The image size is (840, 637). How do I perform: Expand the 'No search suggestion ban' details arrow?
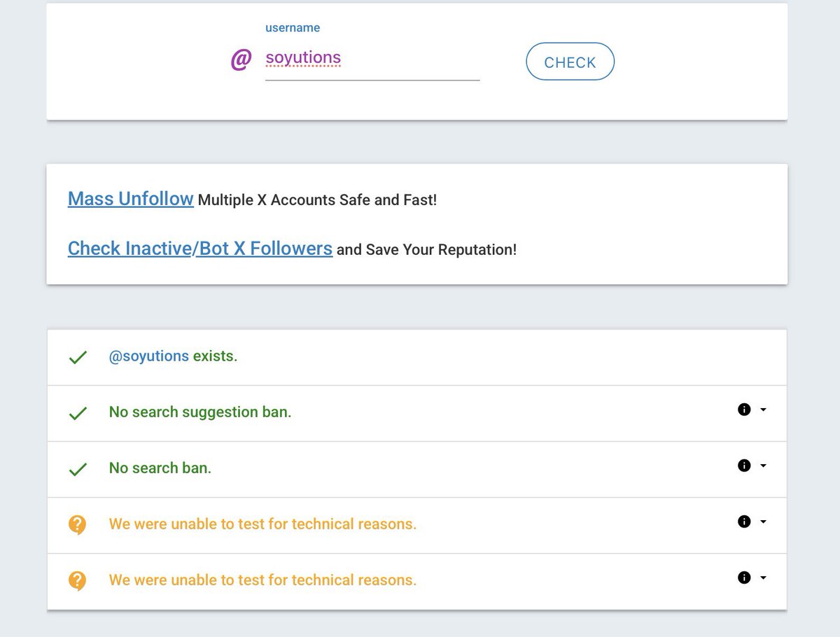point(763,410)
